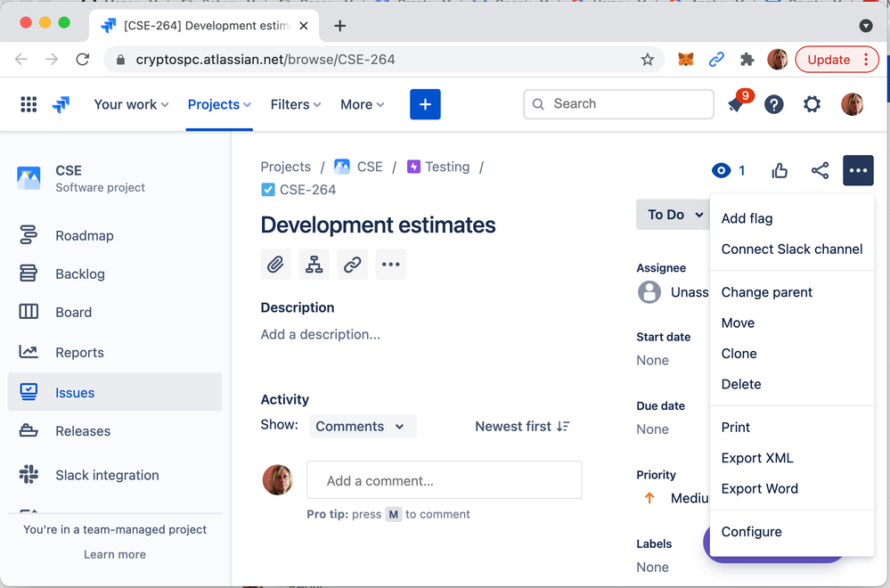Open the help question mark icon

tap(774, 104)
